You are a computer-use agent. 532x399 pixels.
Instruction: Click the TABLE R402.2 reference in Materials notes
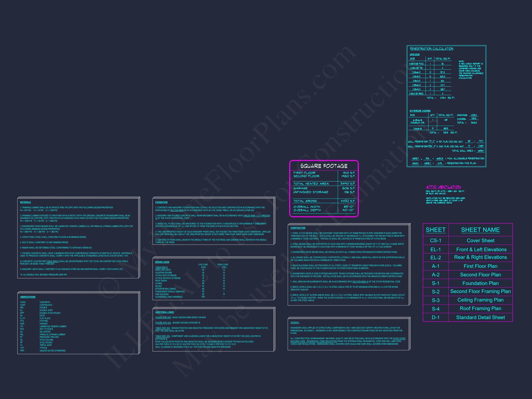click(x=52, y=261)
